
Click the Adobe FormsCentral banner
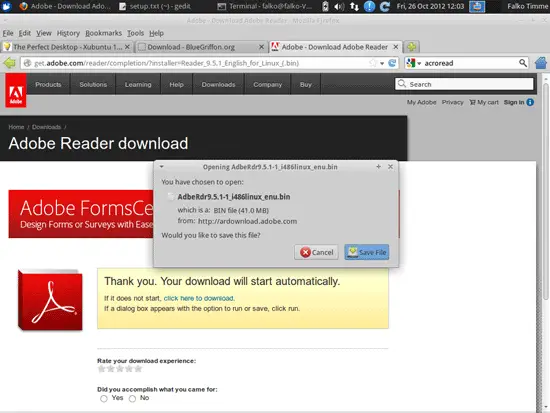tap(81, 214)
